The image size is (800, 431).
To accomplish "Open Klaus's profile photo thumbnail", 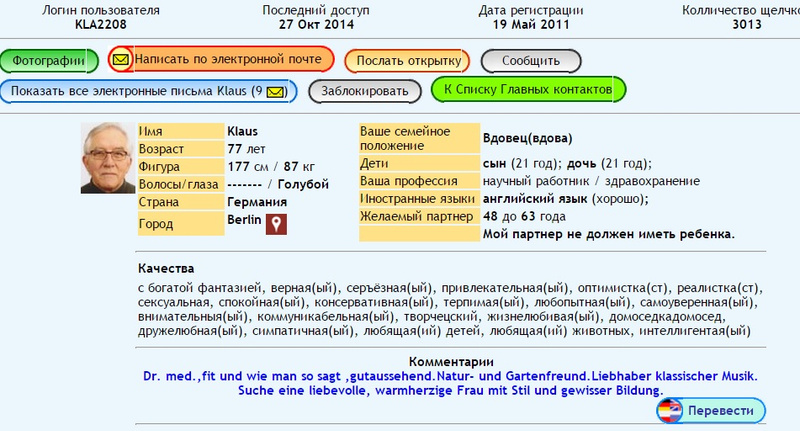I will pos(108,158).
